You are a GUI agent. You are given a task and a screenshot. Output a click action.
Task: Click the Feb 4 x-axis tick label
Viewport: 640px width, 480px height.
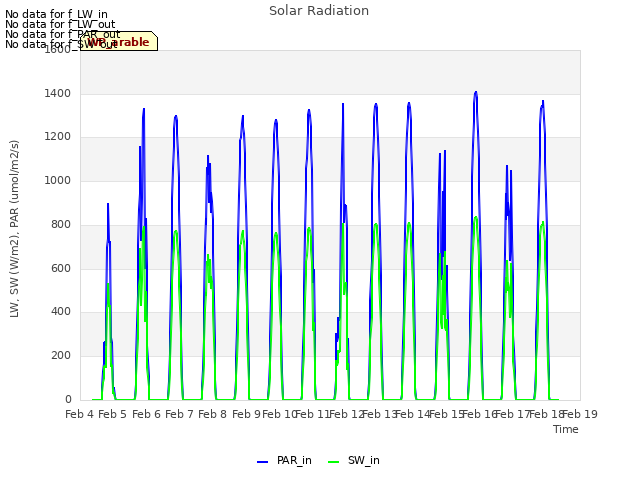(80, 414)
